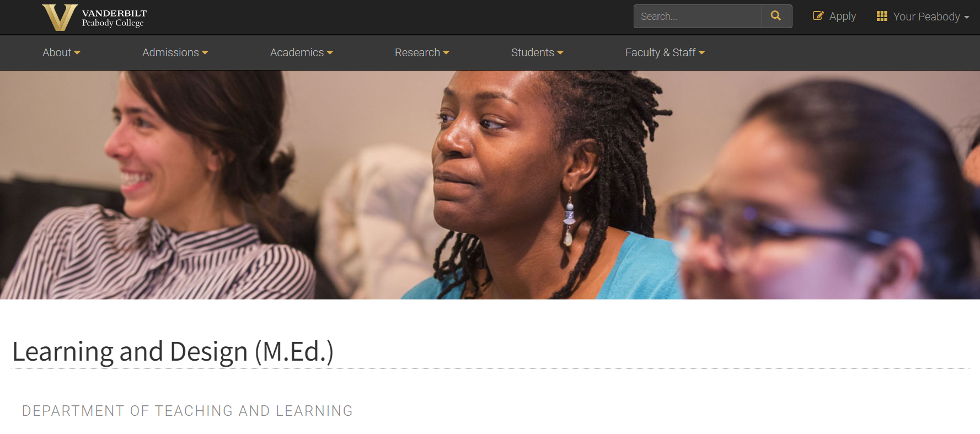
Task: Open the Students navigation menu
Action: pyautogui.click(x=537, y=52)
